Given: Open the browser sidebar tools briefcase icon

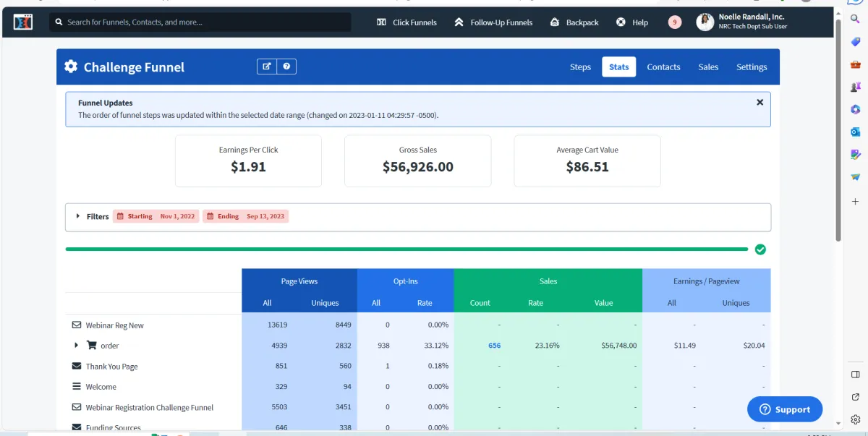Looking at the screenshot, I should click(855, 64).
